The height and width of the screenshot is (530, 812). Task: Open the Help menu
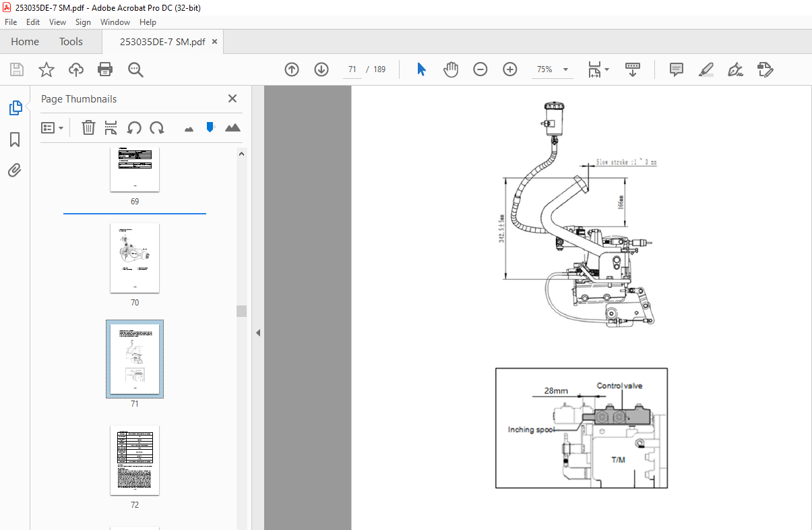(x=148, y=22)
